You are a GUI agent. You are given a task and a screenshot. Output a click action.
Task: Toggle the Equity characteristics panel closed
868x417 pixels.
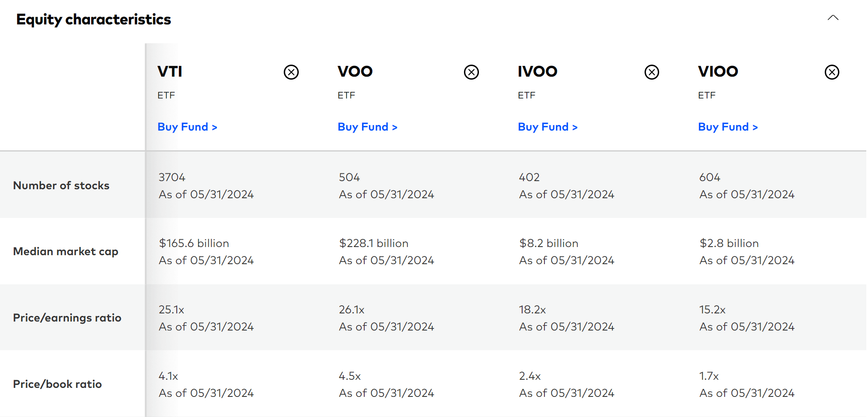coord(833,17)
